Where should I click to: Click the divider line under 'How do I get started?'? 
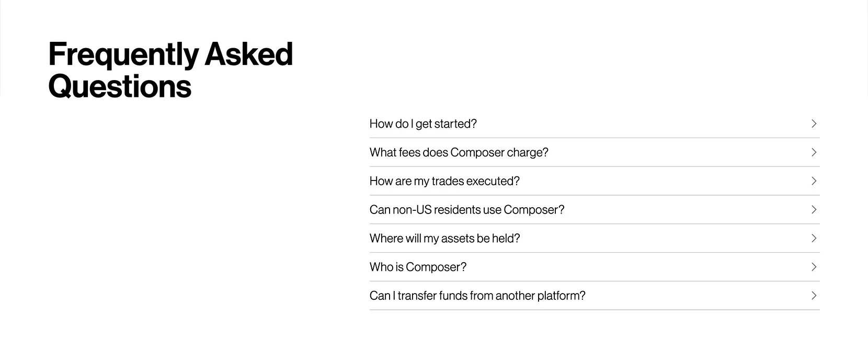point(595,138)
